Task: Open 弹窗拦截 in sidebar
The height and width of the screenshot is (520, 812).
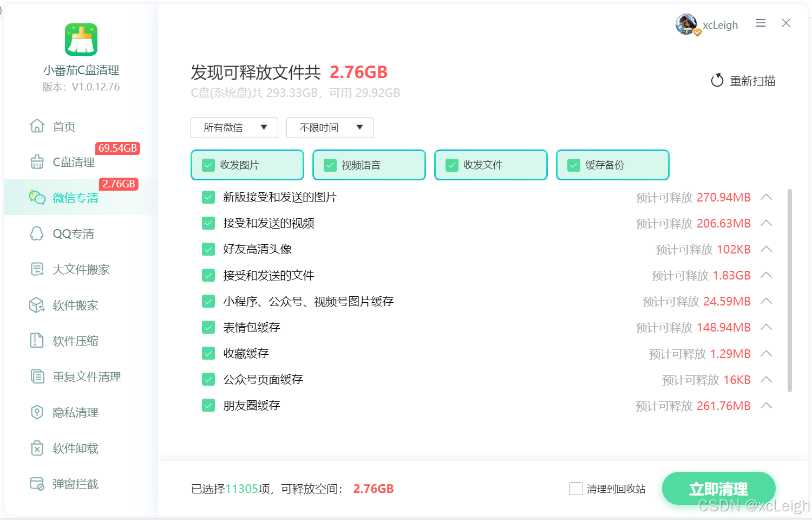Action: tap(81, 484)
